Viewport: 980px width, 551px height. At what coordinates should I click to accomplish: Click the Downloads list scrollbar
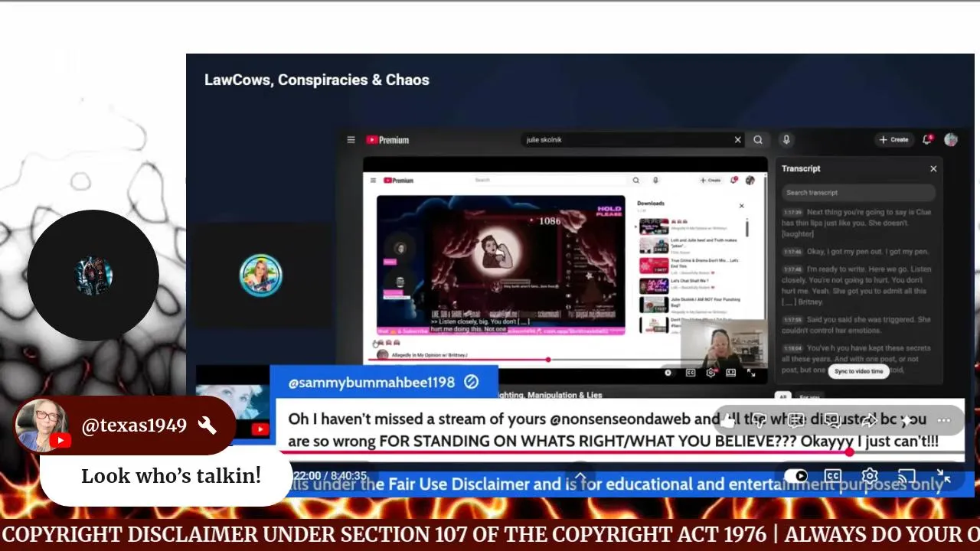click(x=747, y=227)
